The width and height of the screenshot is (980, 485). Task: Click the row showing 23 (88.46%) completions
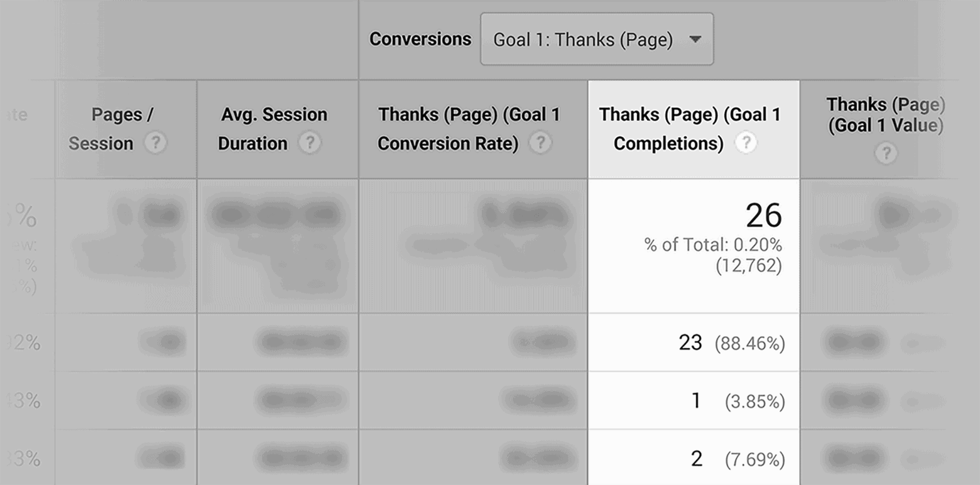(694, 343)
